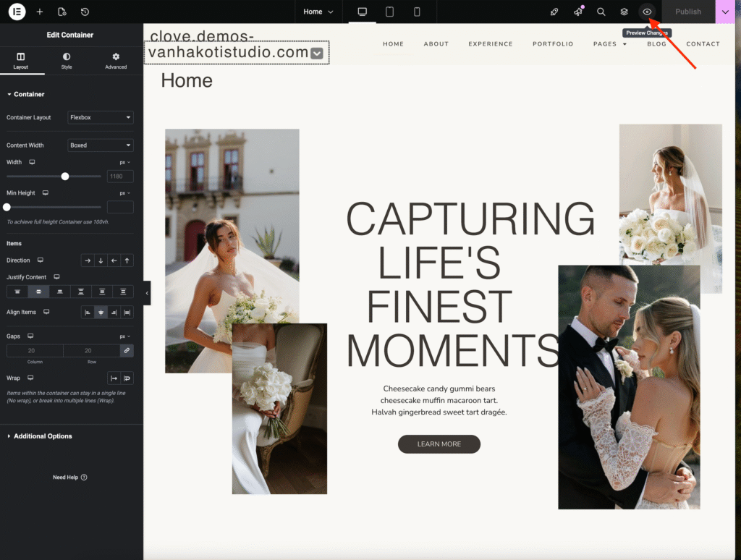The width and height of the screenshot is (741, 560).
Task: Open the add element plus icon
Action: click(39, 12)
